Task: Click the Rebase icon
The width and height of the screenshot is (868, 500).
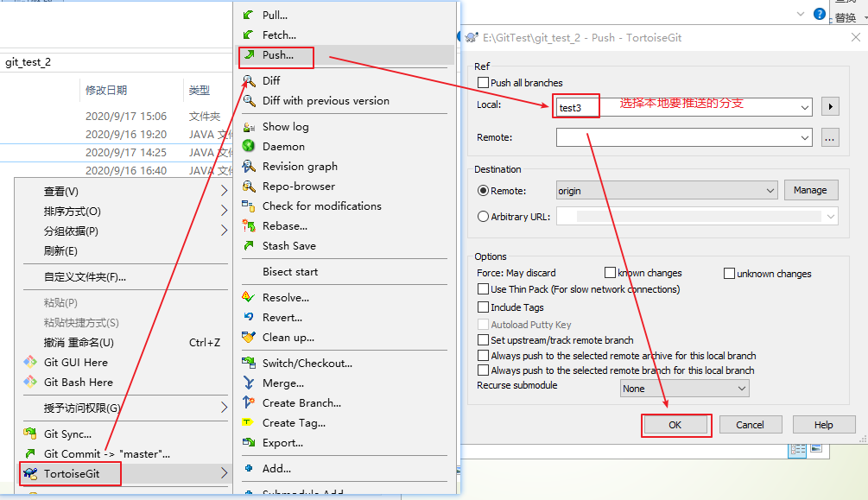Action: (x=249, y=226)
